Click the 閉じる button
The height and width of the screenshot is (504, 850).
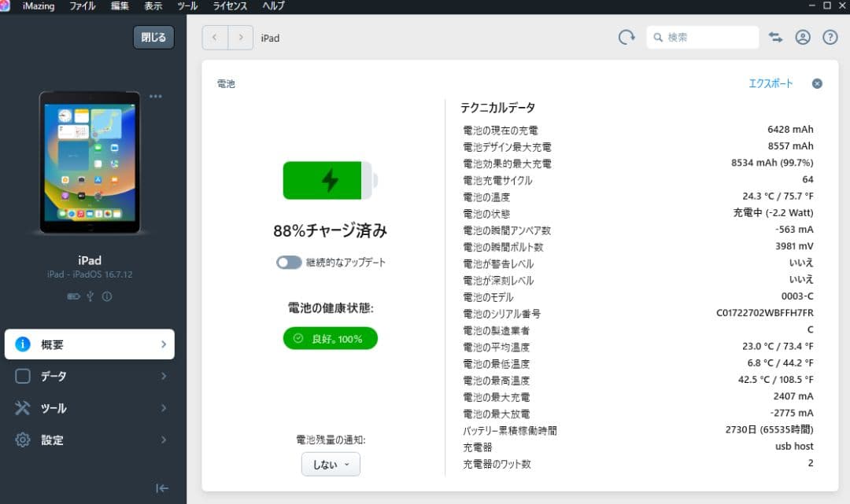pos(154,38)
